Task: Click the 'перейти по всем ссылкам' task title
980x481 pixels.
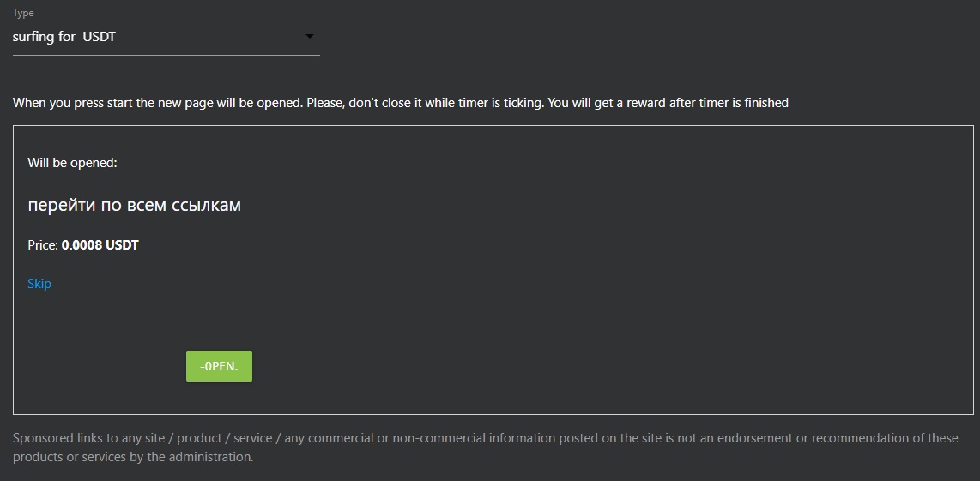Action: tap(134, 206)
